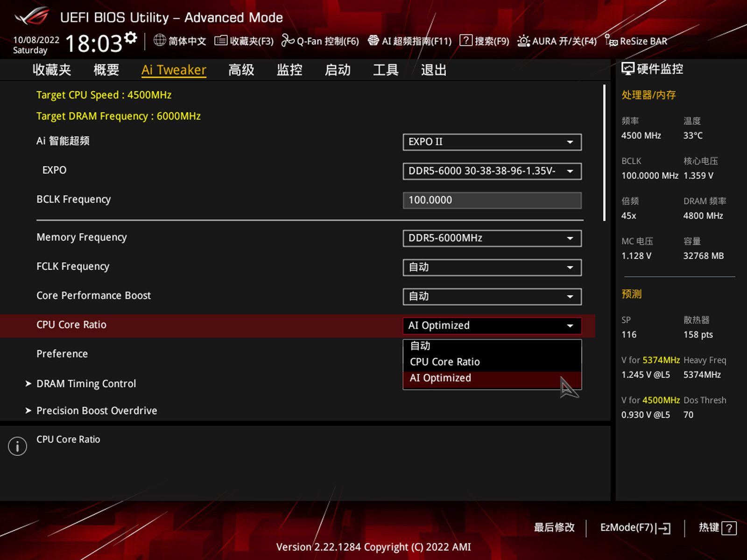The height and width of the screenshot is (560, 747).
Task: Collapse the CPU Core Ratio dropdown
Action: [x=492, y=326]
